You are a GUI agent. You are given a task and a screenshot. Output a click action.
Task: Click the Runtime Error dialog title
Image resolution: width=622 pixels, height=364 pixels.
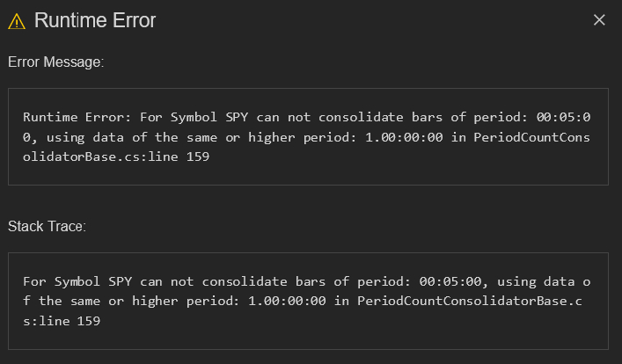point(95,20)
